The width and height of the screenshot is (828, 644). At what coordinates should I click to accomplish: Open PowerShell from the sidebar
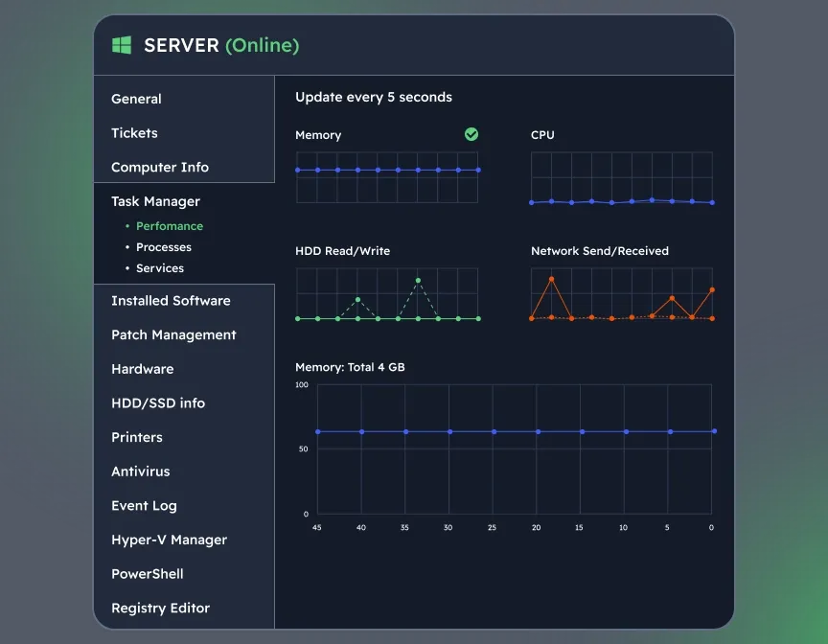[x=147, y=574]
